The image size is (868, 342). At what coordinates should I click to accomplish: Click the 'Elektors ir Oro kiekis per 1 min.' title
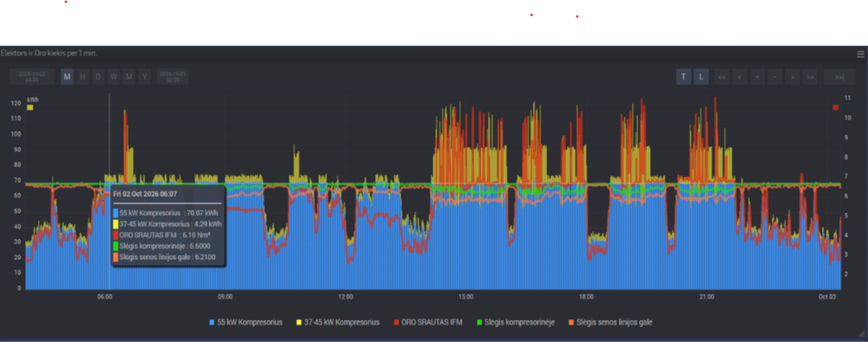click(x=49, y=53)
